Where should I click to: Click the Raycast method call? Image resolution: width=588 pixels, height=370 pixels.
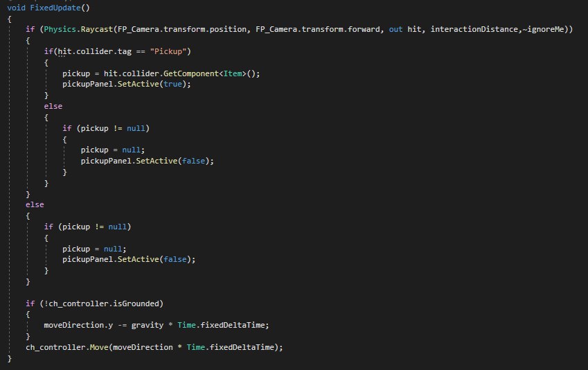[x=97, y=29]
